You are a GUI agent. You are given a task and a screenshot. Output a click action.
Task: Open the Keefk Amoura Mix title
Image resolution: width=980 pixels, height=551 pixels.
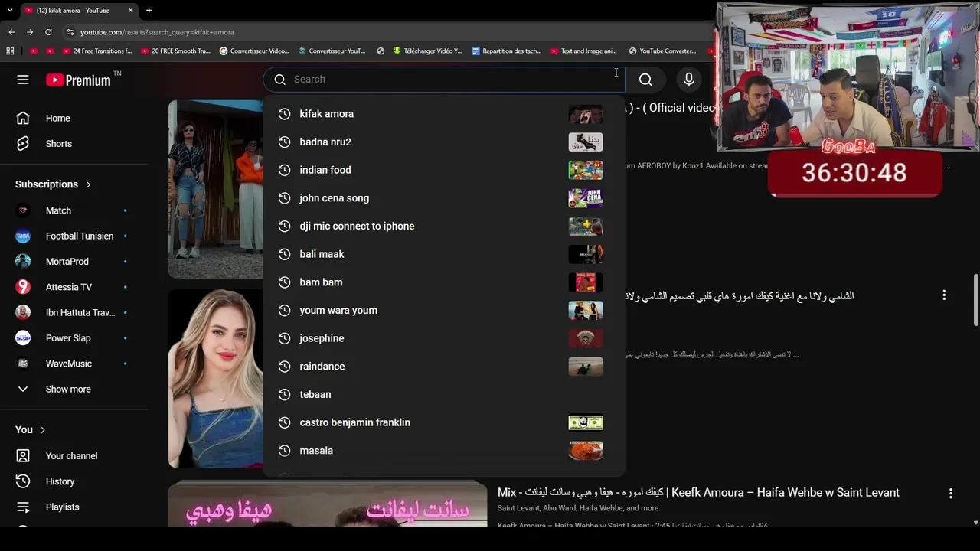[698, 493]
